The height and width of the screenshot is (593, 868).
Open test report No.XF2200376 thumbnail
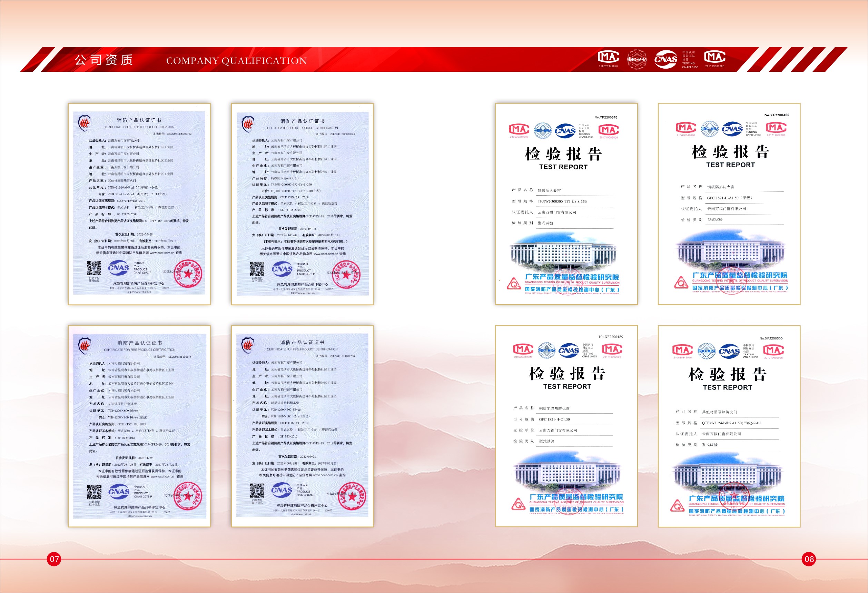566,204
